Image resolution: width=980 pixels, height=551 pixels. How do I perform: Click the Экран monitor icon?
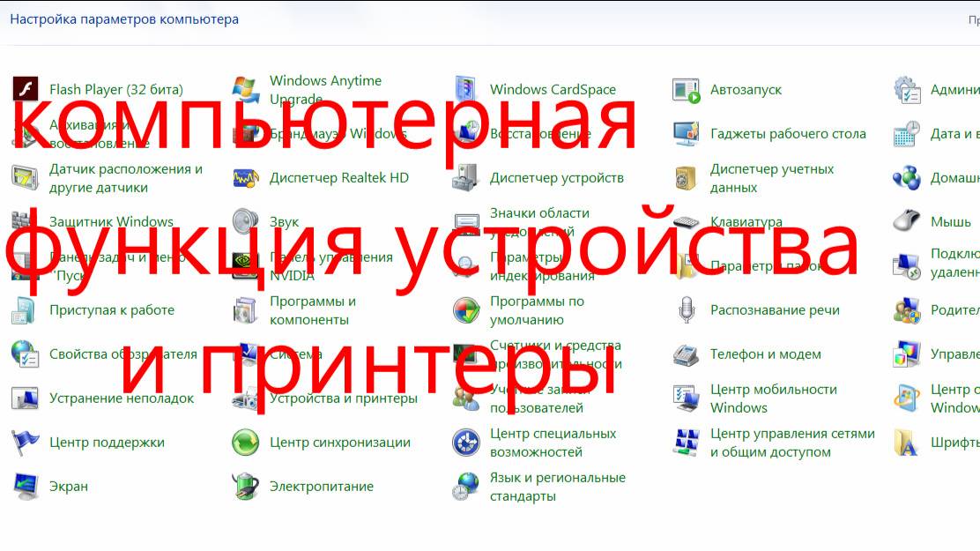pos(26,486)
